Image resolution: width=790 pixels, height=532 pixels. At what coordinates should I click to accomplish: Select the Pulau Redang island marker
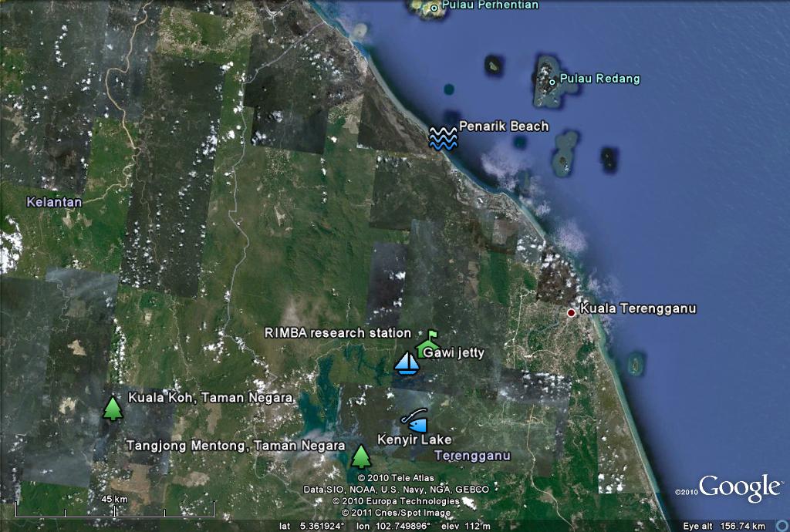tap(552, 81)
